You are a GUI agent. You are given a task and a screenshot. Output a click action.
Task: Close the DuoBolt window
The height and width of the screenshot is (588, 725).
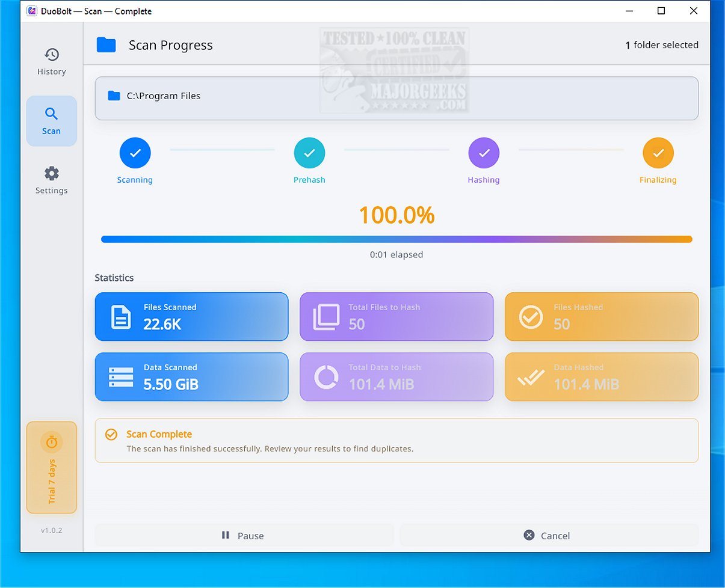click(x=694, y=11)
